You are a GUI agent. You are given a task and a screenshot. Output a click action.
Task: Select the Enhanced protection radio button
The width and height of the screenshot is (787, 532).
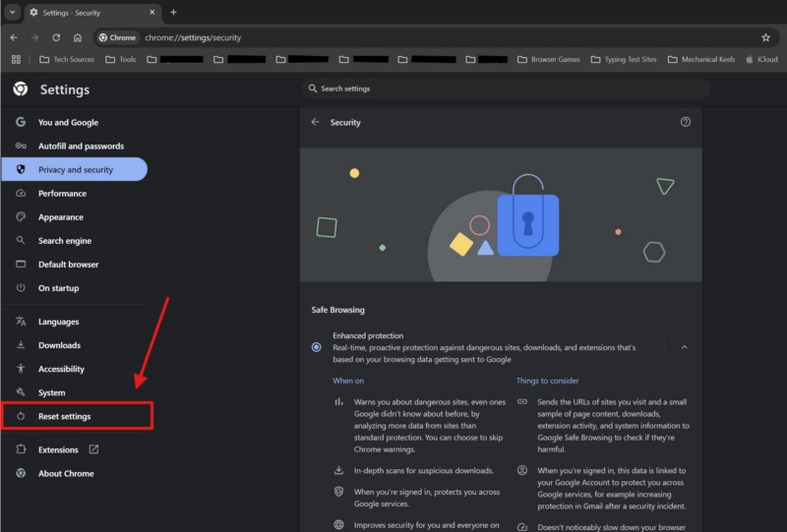click(316, 346)
